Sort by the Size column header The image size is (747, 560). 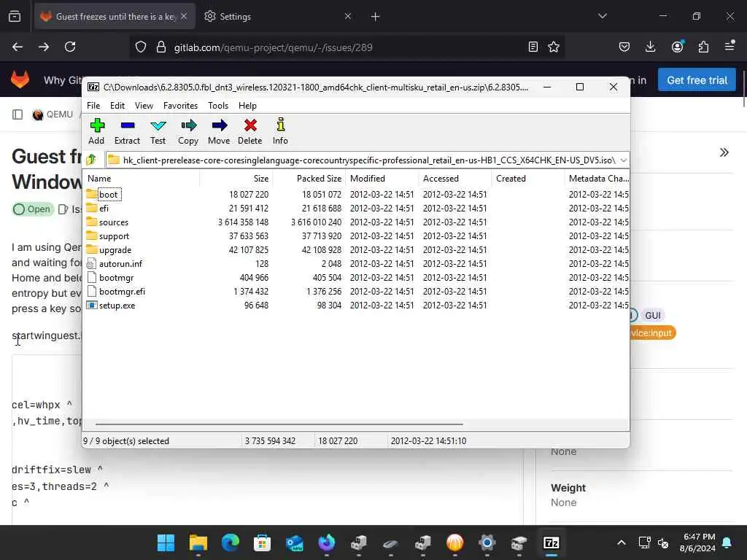236,179
